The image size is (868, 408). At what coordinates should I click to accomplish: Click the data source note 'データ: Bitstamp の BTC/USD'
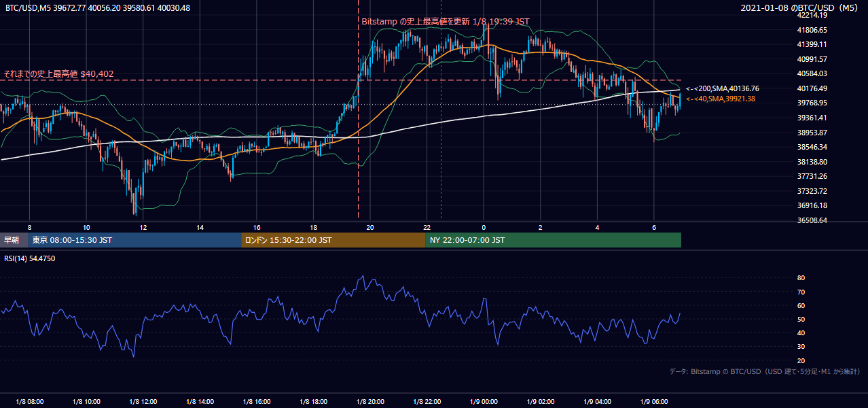coord(765,372)
